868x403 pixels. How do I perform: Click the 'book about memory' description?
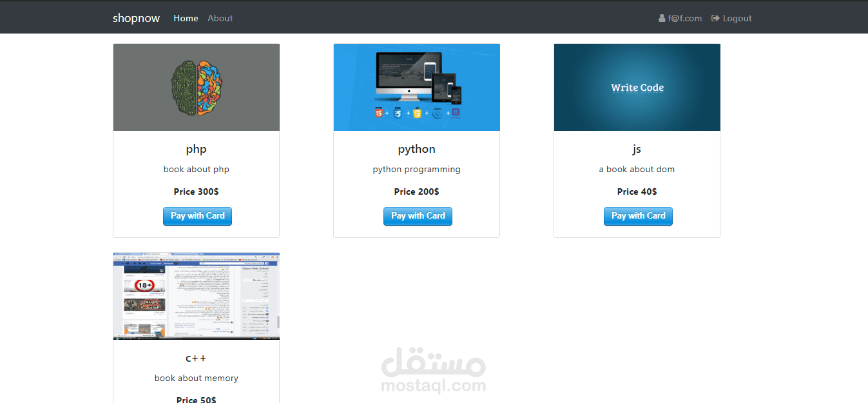click(x=197, y=378)
